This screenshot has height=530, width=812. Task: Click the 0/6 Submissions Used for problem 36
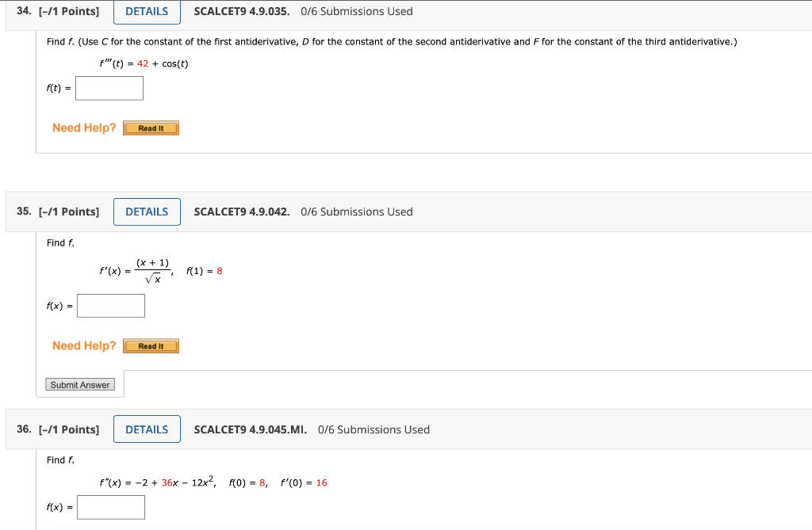373,429
